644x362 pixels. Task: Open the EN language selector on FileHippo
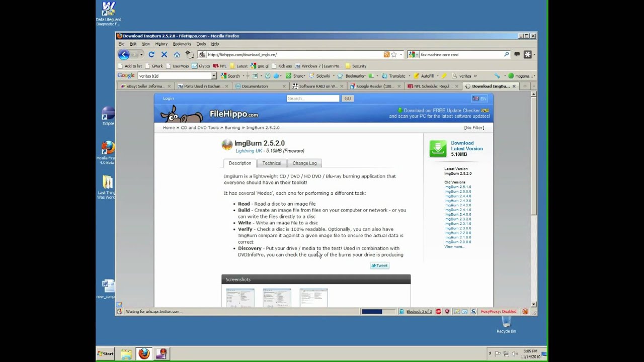tap(479, 99)
